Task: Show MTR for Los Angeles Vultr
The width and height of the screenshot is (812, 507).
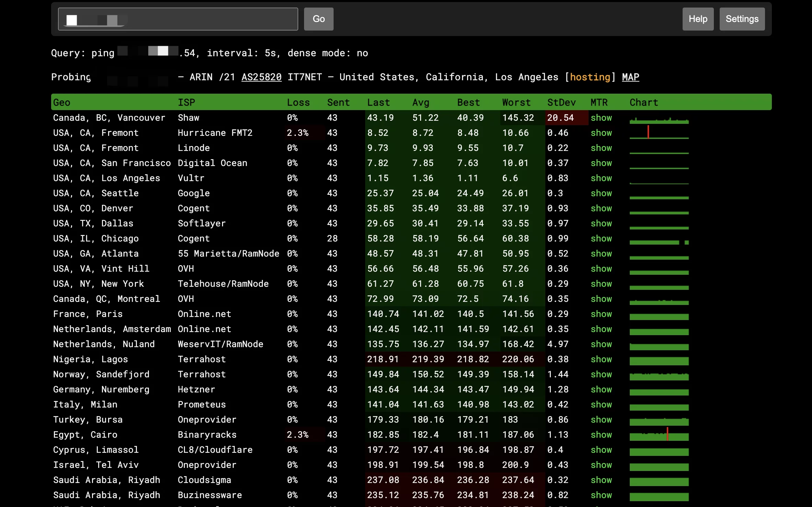Action: click(x=601, y=178)
